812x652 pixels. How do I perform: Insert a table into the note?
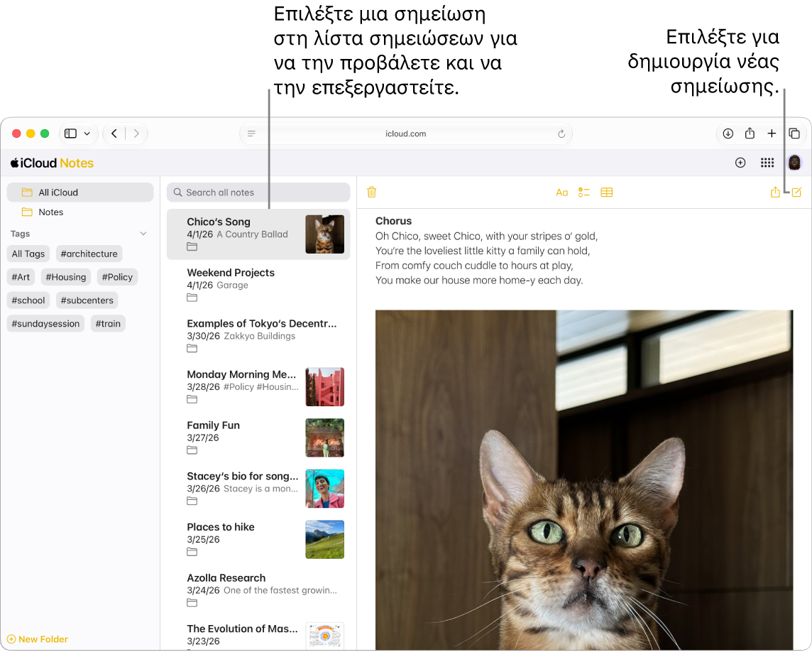point(606,192)
